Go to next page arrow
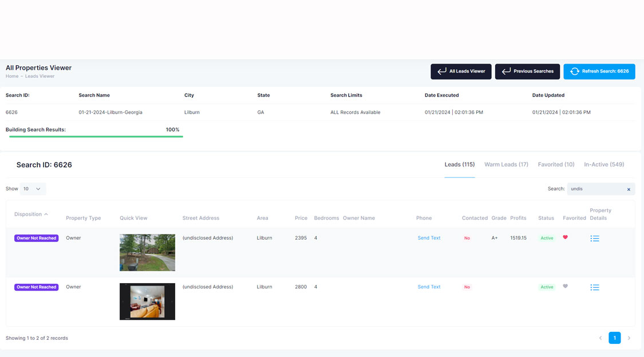 coord(629,338)
